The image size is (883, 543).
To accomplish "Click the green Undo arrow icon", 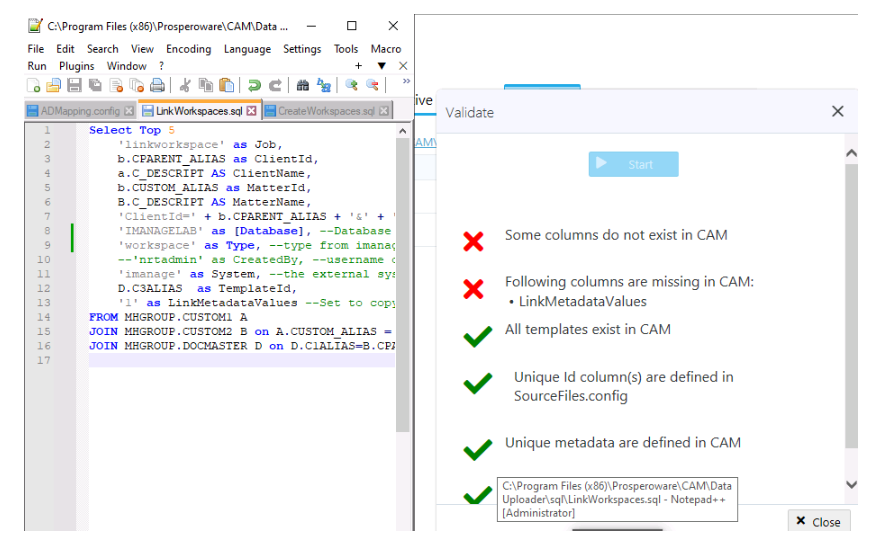I will [x=254, y=85].
